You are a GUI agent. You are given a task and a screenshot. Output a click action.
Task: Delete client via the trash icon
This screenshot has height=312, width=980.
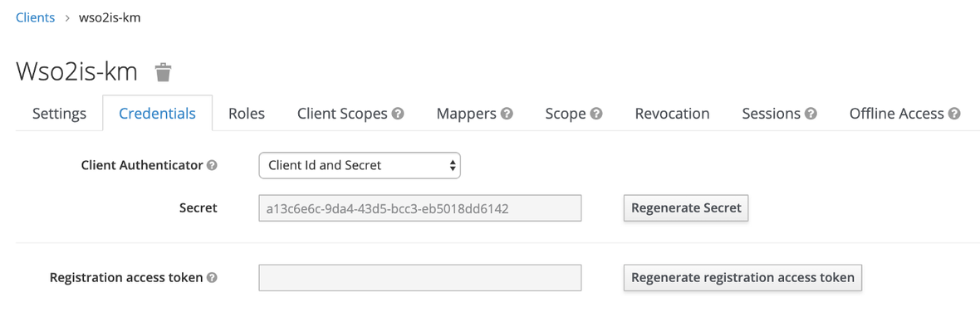[x=163, y=72]
